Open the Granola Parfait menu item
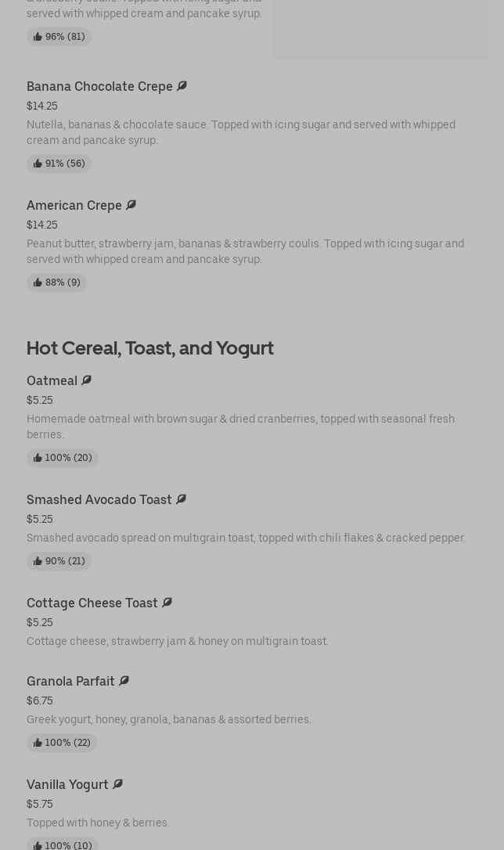This screenshot has height=850, width=504. click(x=70, y=681)
